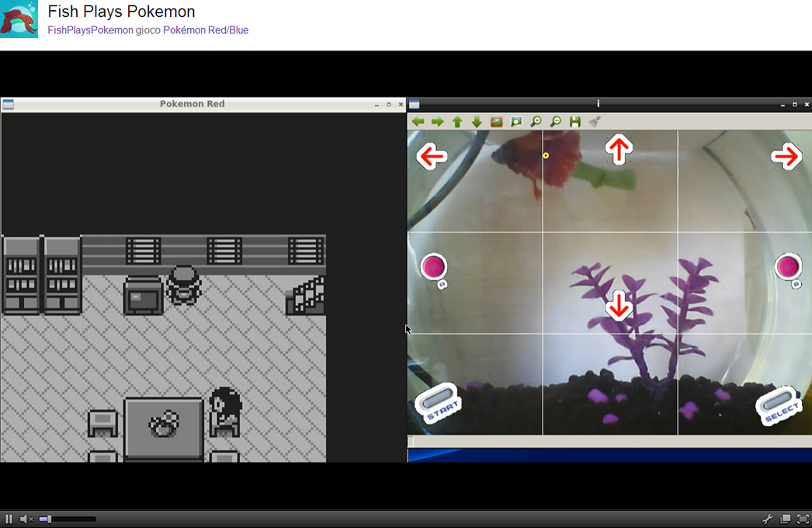Open the FishPlaysPokemon channel link

click(x=90, y=30)
